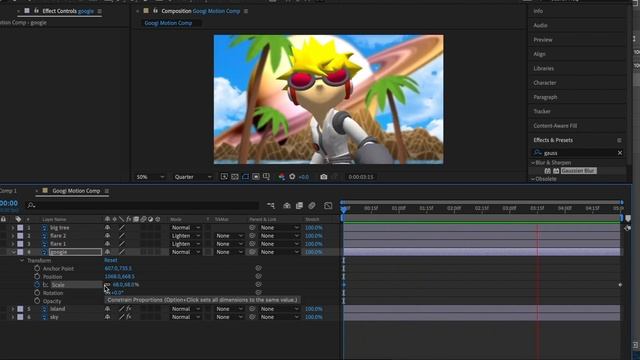The width and height of the screenshot is (640, 360).
Task: Open the blending Mode dropdown for big tree
Action: pos(186,228)
